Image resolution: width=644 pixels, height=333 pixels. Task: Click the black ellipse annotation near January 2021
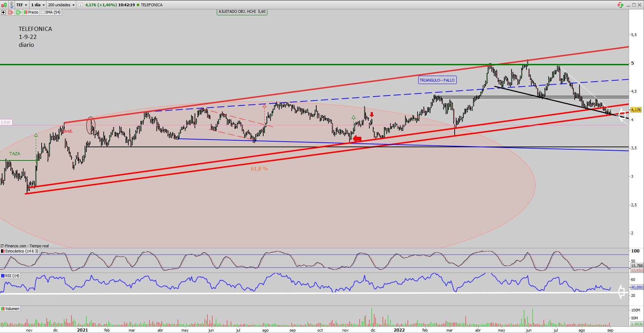click(x=91, y=125)
